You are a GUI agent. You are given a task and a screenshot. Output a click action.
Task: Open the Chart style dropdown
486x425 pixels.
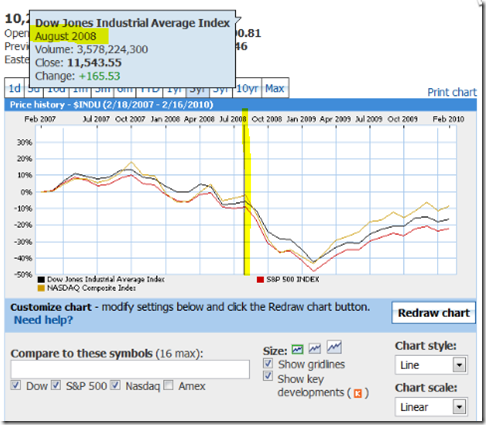pos(431,365)
